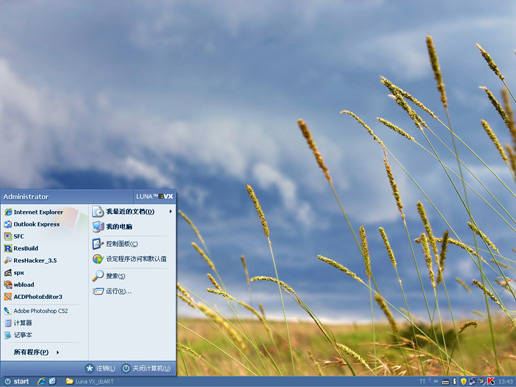
Task: Open the Notepad (记事本) entry
Action: tap(18, 335)
